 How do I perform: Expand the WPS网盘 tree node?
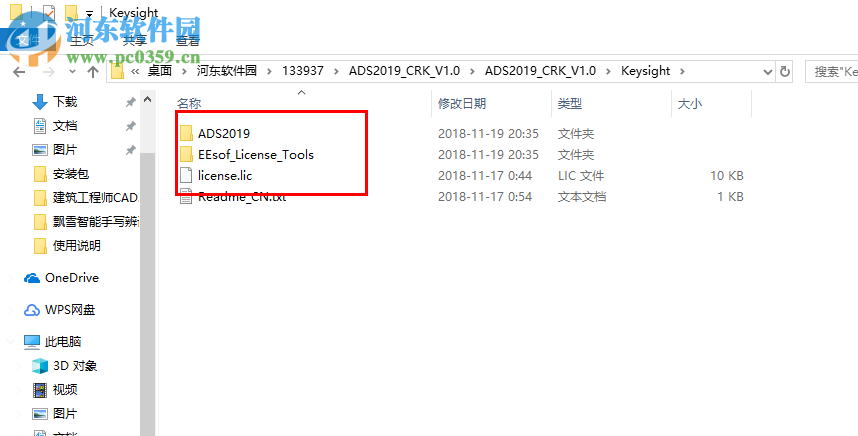pos(11,310)
